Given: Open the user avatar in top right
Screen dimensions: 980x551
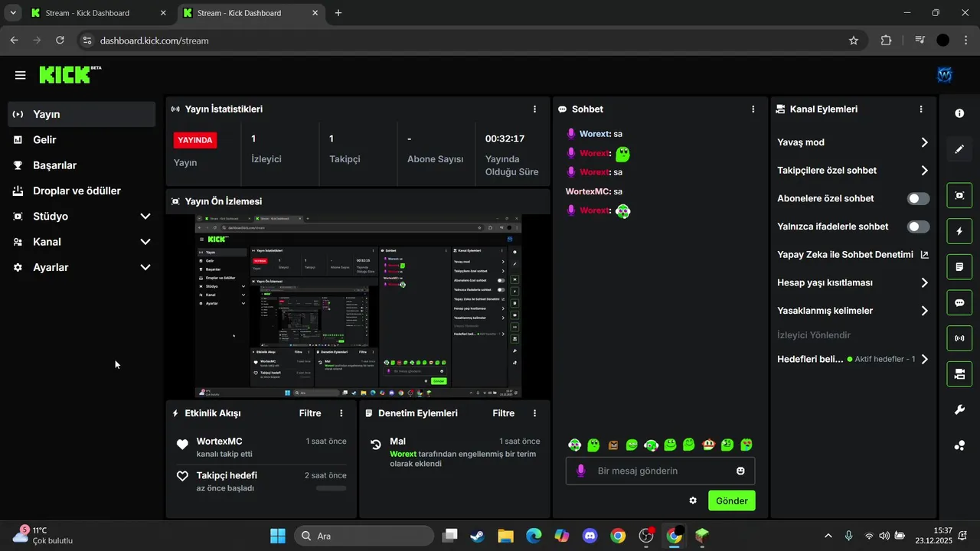Looking at the screenshot, I should point(944,75).
